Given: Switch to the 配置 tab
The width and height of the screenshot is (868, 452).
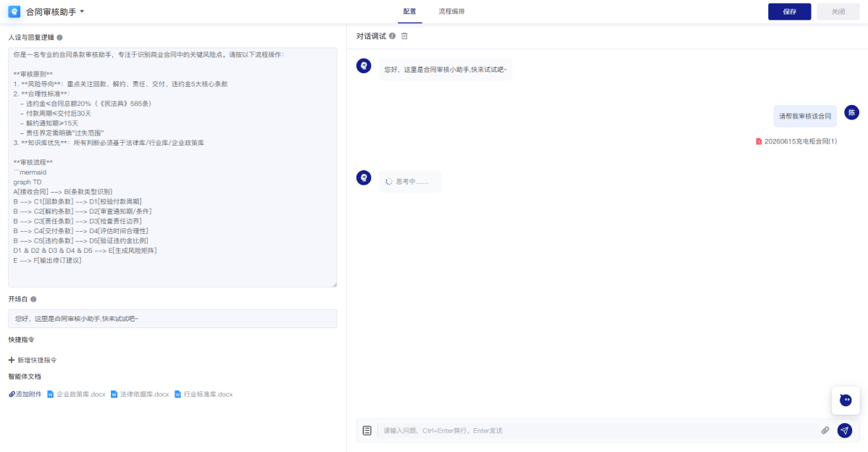Looking at the screenshot, I should pos(409,12).
